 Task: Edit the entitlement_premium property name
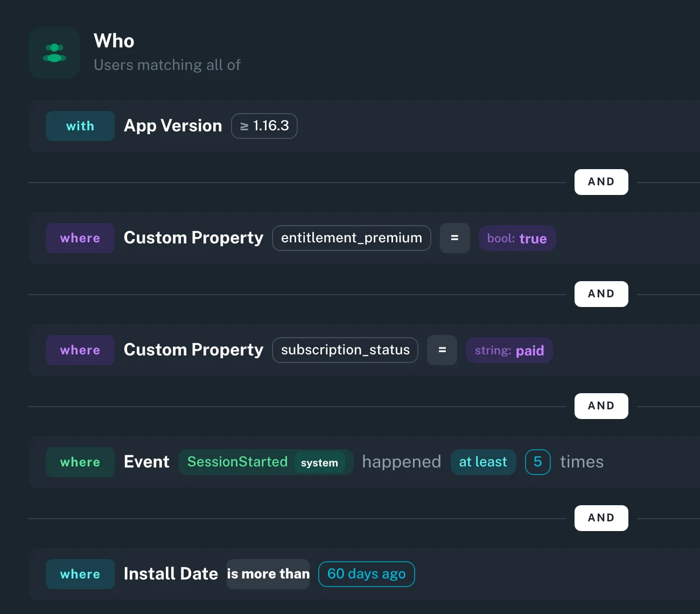[x=352, y=238]
